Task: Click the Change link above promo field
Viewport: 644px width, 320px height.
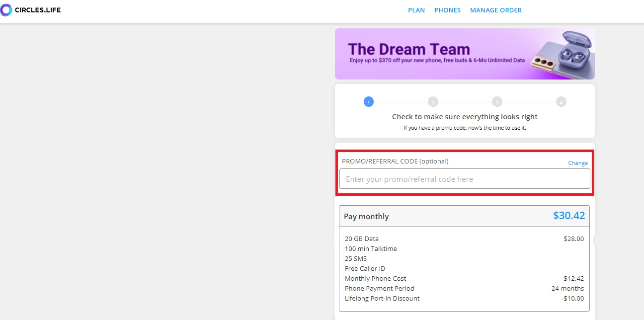Action: (577, 163)
